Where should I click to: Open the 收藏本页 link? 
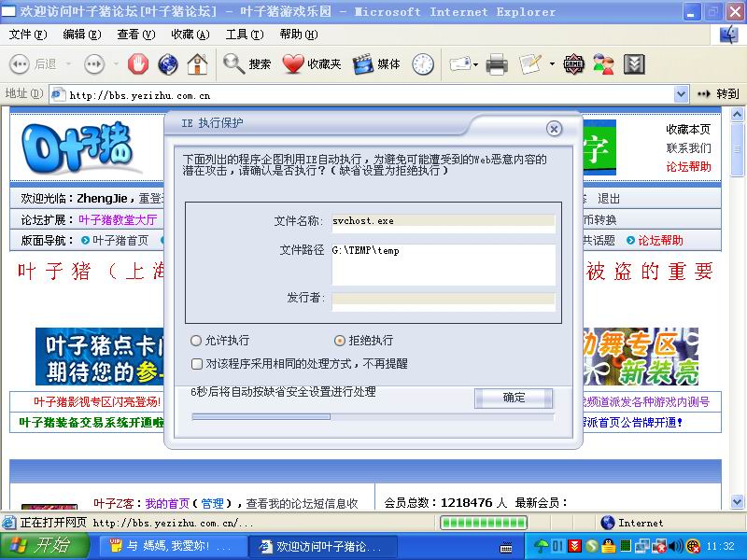pos(688,129)
